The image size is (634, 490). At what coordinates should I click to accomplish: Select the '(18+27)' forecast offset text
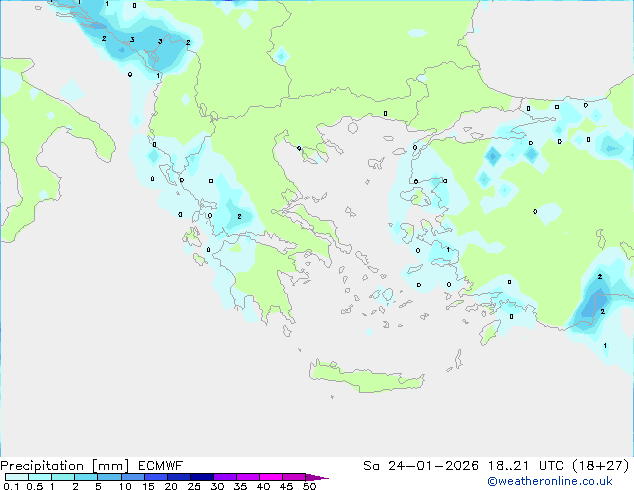601,466
